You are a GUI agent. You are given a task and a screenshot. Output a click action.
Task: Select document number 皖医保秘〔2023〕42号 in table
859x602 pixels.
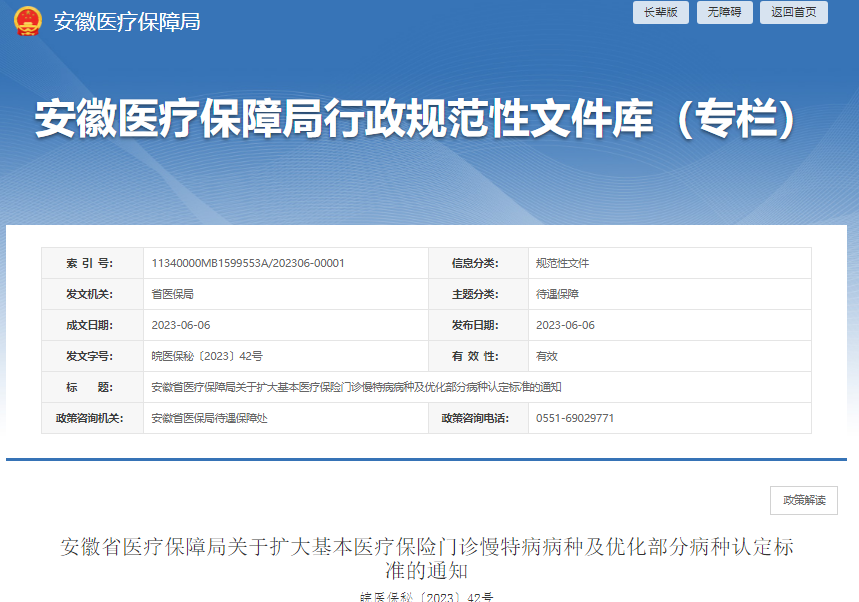(206, 356)
